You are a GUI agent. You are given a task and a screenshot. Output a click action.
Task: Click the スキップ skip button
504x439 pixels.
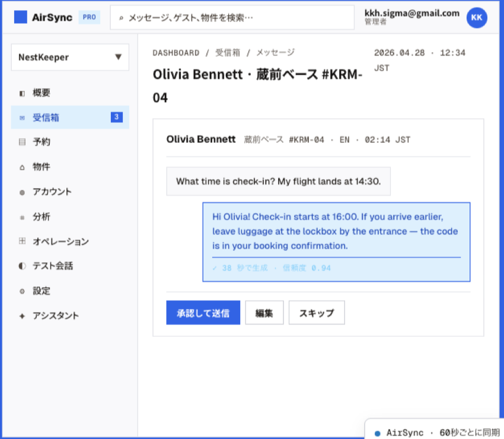pos(317,313)
